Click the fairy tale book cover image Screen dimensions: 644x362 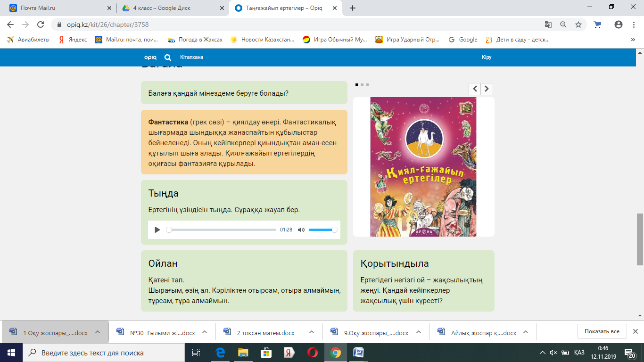[423, 167]
